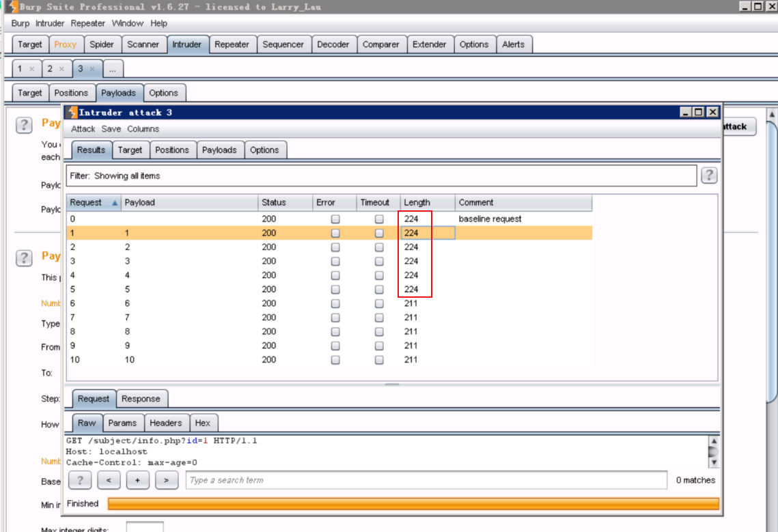Open the Burp menu
Screen dimensions: 778x532
tap(20, 23)
